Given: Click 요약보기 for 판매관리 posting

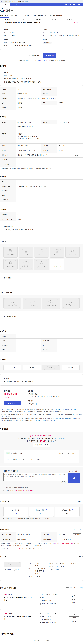Looking at the screenshot, I should [x=74, y=618].
